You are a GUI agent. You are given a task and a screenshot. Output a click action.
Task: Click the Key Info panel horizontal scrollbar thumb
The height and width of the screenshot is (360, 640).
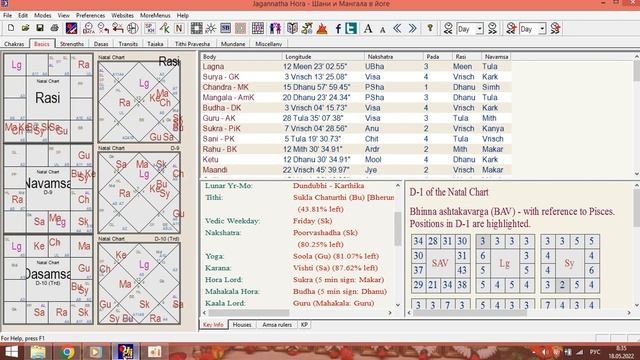tap(248, 313)
